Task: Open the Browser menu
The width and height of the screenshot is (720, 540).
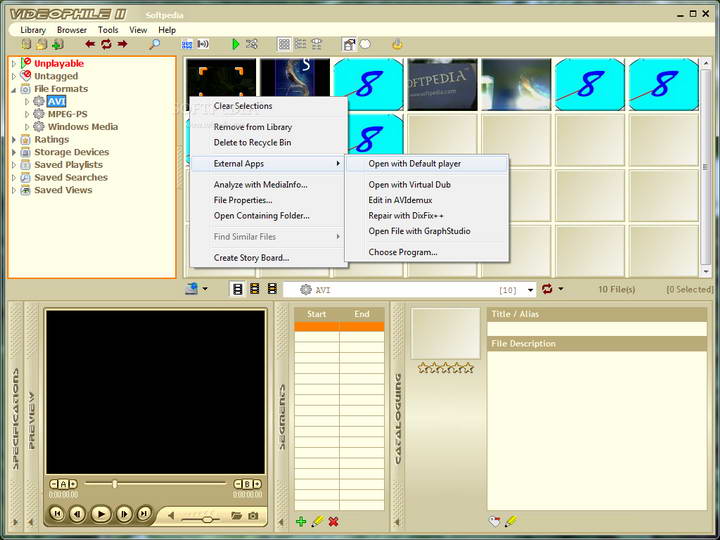Action: click(x=71, y=30)
